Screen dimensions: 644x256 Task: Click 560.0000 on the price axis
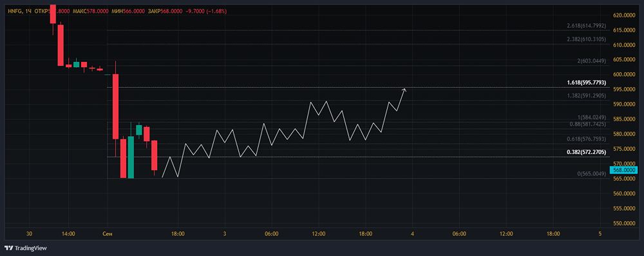[x=624, y=193]
